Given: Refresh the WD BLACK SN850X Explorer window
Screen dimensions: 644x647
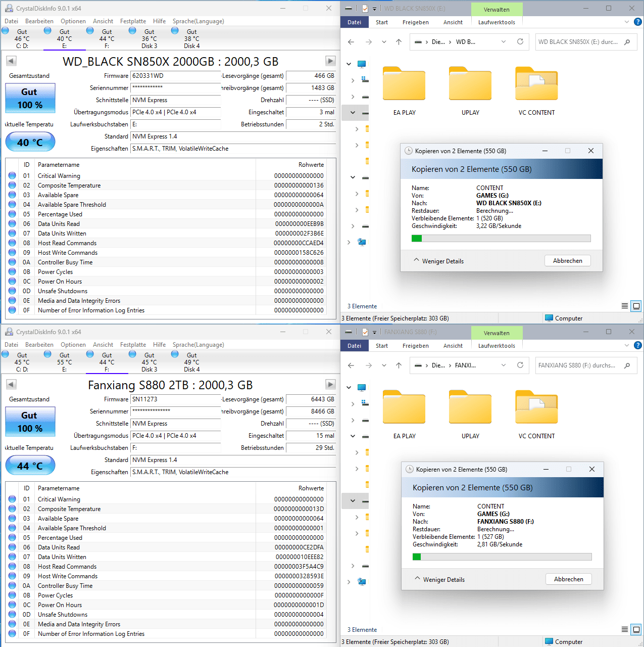Looking at the screenshot, I should tap(520, 42).
